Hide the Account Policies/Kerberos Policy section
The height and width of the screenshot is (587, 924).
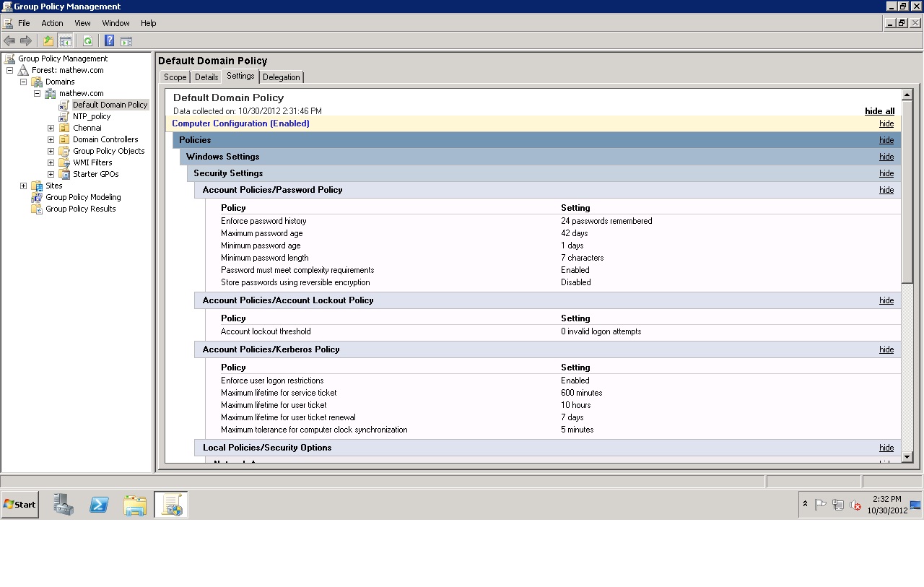coord(886,349)
